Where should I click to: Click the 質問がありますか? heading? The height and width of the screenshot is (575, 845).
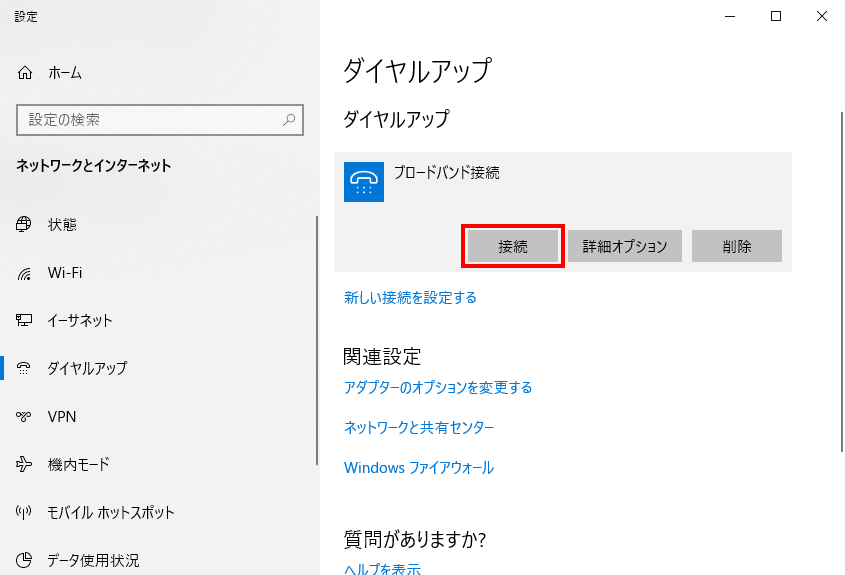(414, 539)
